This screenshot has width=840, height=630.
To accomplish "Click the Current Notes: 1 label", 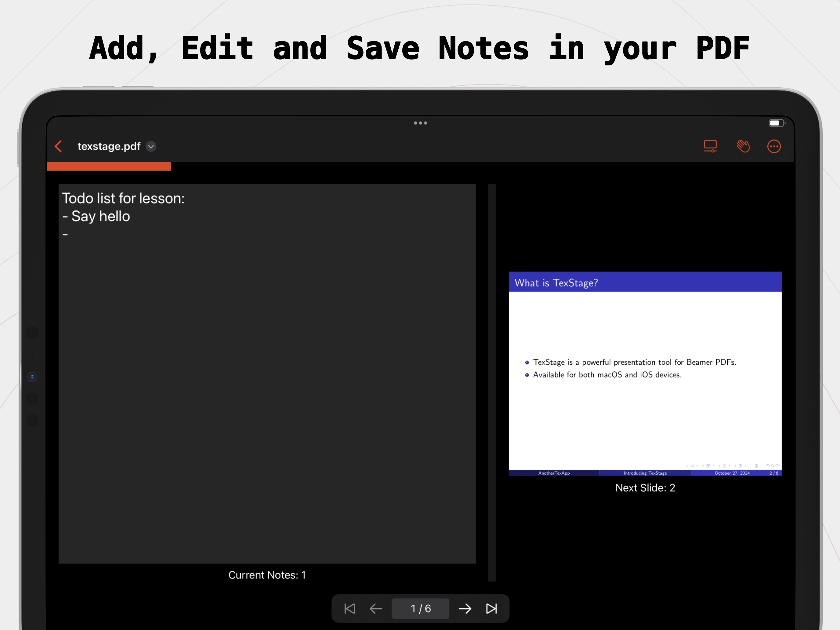I will 267,575.
